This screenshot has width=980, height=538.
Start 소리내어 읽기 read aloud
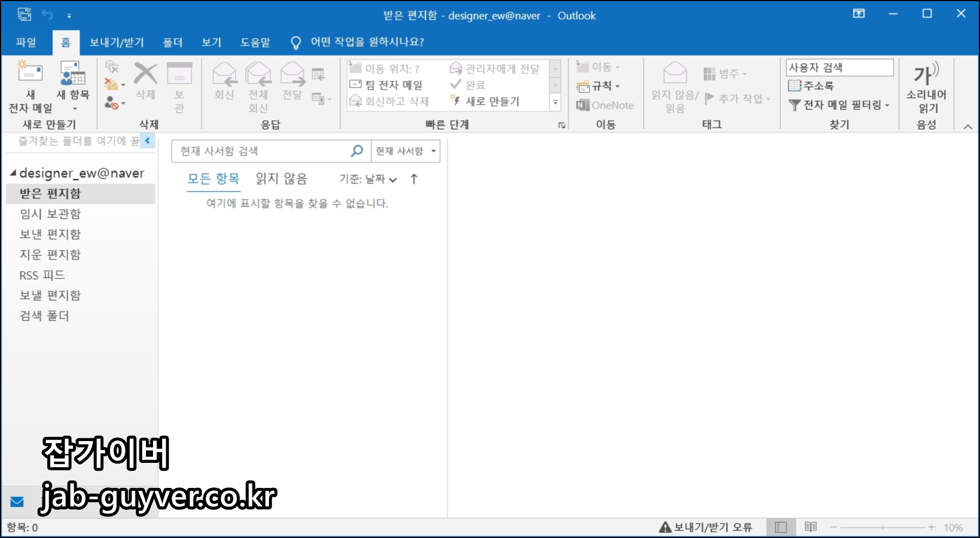point(926,87)
